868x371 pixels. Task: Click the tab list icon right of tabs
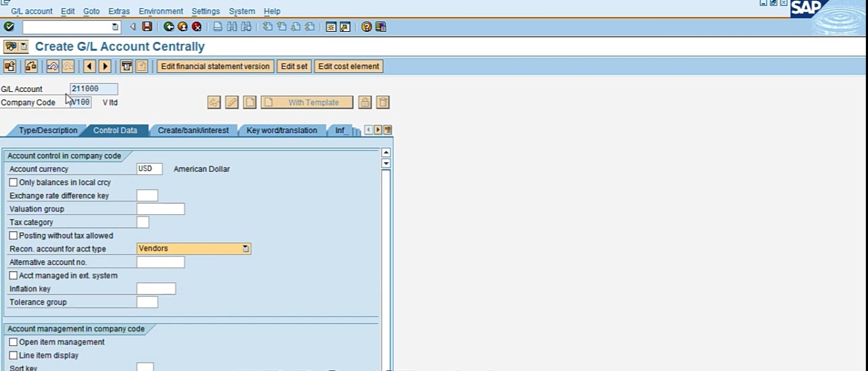tap(388, 130)
